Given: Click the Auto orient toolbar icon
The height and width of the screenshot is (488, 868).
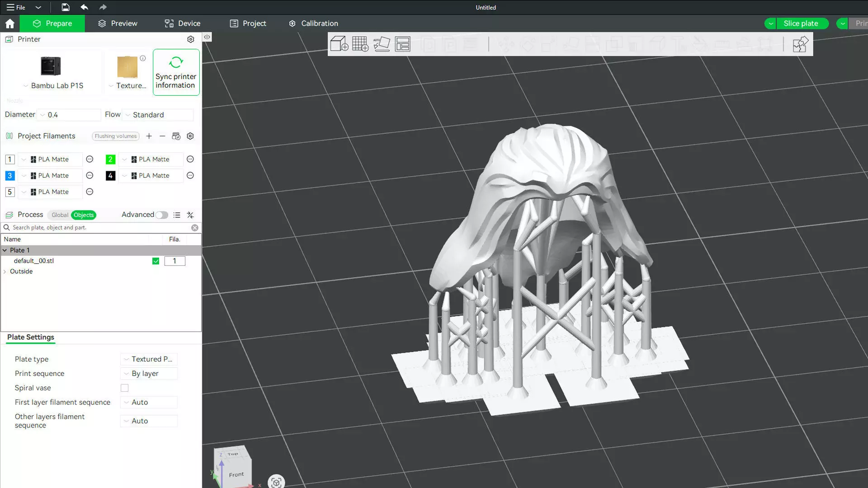Looking at the screenshot, I should pyautogui.click(x=382, y=44).
